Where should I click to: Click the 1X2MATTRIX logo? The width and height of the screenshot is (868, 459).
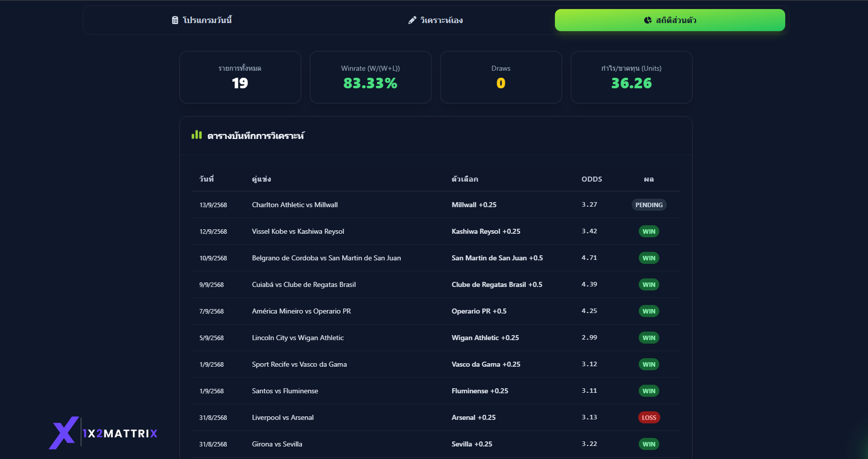[104, 433]
